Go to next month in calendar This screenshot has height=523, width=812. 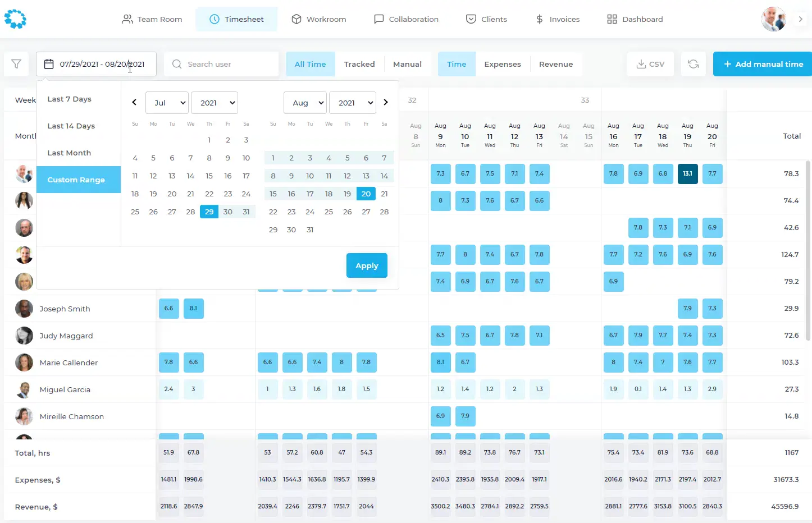(386, 102)
